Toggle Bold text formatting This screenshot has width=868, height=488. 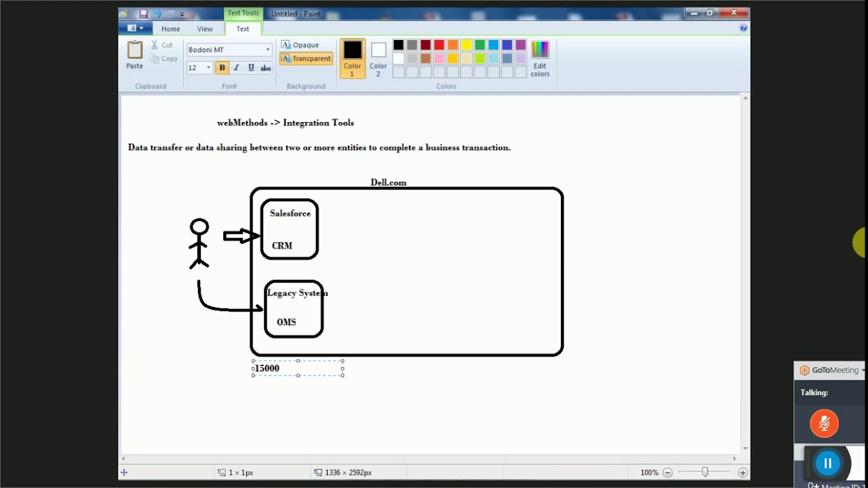click(222, 68)
